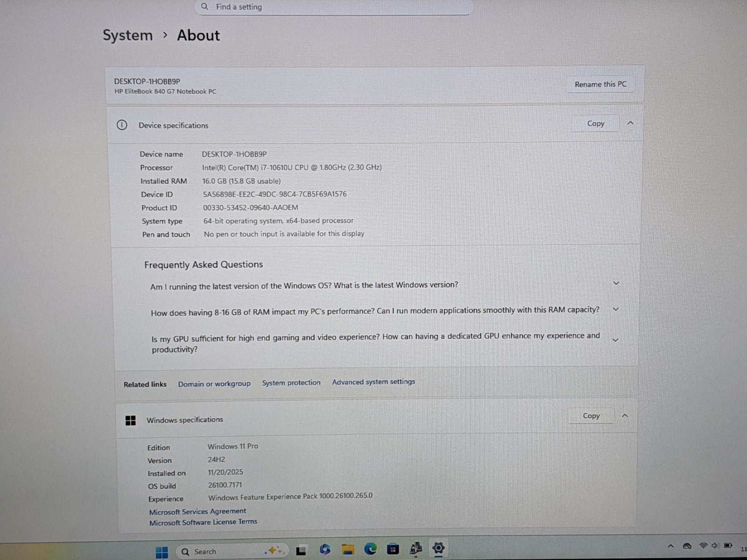Open the Wi-Fi network tray icon
The image size is (747, 560).
(703, 546)
